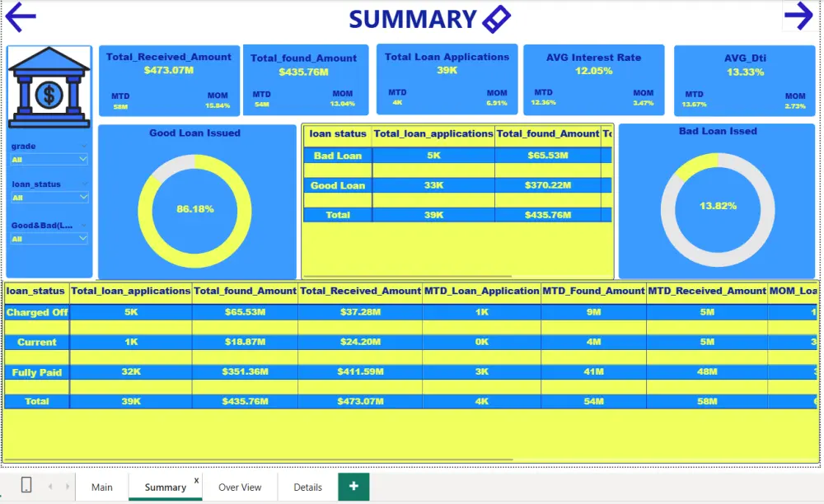Click the left navigation arrow icon

point(19,16)
